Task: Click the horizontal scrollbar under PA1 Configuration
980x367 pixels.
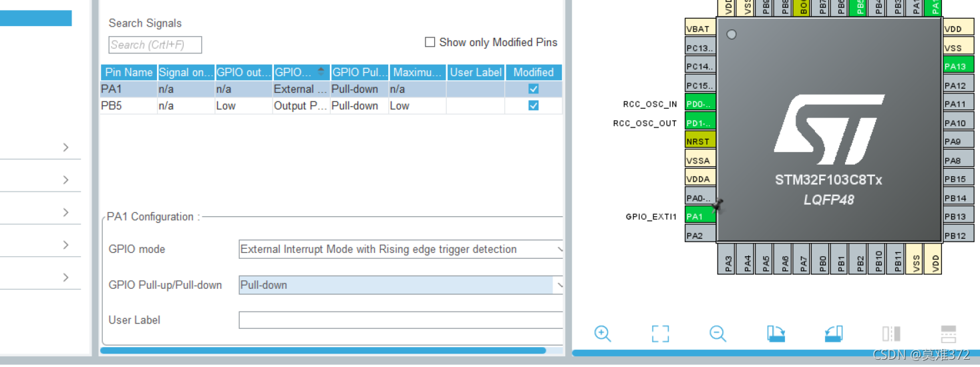Action: click(323, 350)
